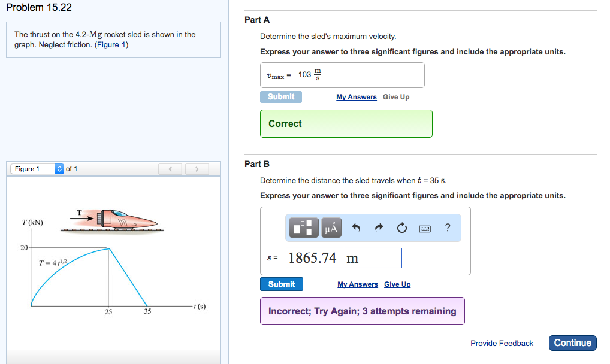610x364 pixels.
Task: Submit the Part B answer
Action: 281,284
